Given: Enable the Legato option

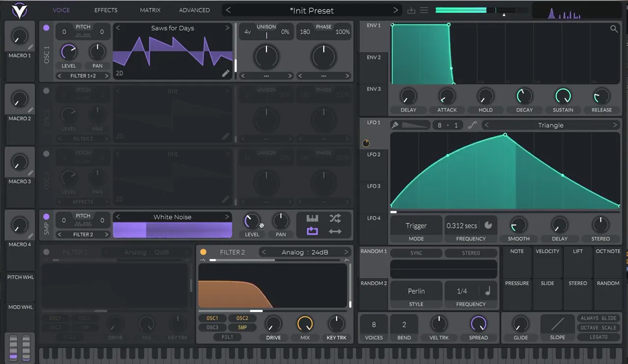Looking at the screenshot, I should (599, 337).
